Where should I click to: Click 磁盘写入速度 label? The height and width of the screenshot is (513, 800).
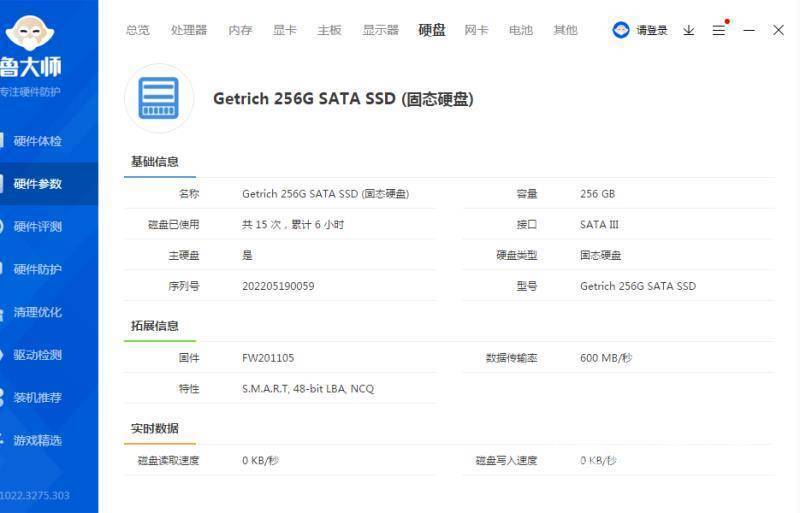point(506,460)
